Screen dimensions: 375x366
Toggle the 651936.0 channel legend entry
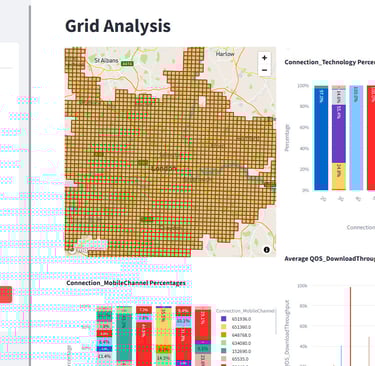pos(237,319)
